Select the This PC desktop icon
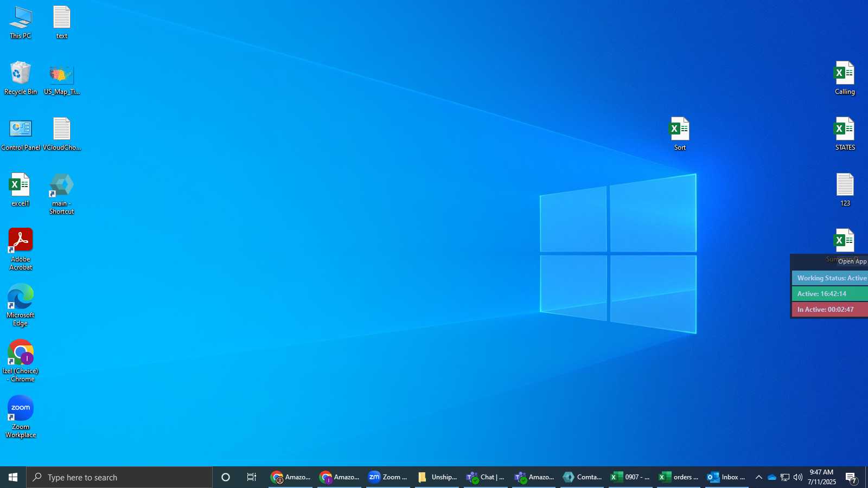The height and width of the screenshot is (488, 868). click(21, 23)
